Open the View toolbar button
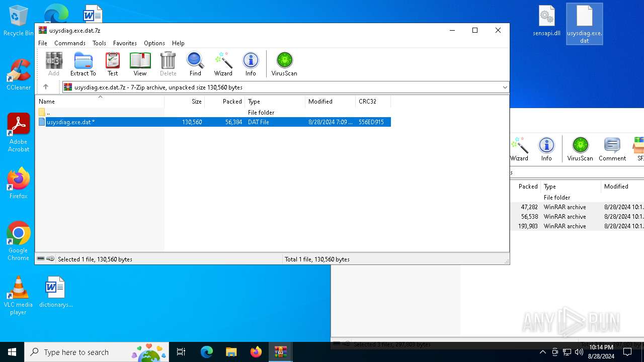Image resolution: width=644 pixels, height=362 pixels. (x=140, y=64)
